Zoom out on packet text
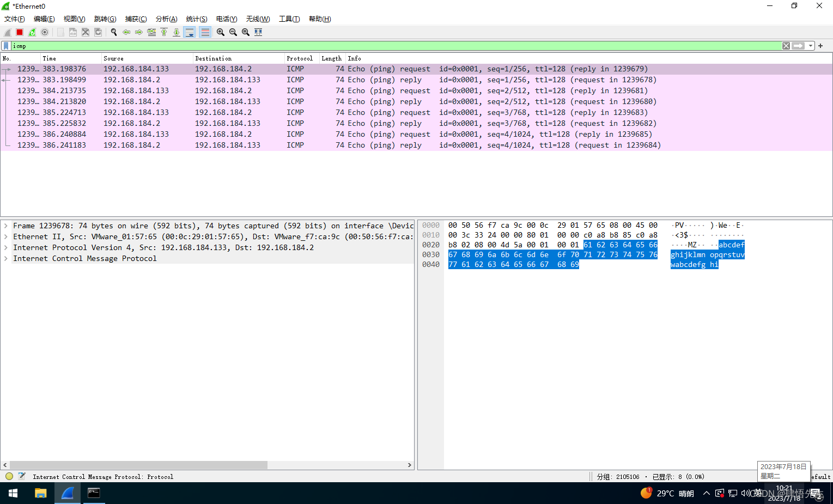Image resolution: width=833 pixels, height=504 pixels. point(233,32)
